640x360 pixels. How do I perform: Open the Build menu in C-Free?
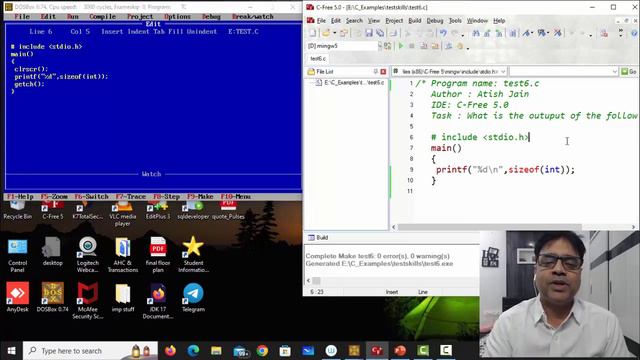pyautogui.click(x=414, y=20)
